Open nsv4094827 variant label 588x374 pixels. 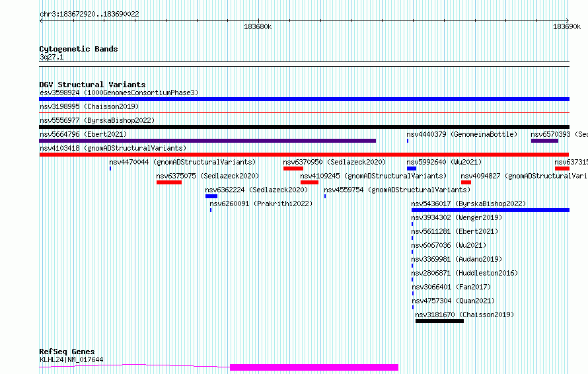(525, 176)
